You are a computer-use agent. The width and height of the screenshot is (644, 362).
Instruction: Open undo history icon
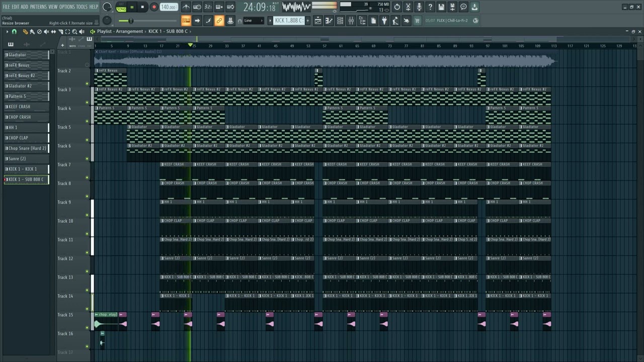[x=397, y=7]
